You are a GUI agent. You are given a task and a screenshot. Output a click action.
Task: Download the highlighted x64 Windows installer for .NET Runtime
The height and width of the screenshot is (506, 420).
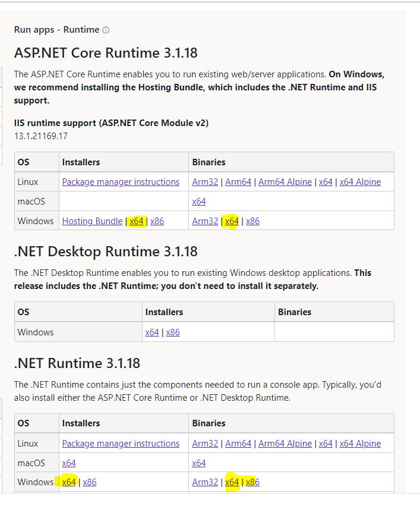coord(70,482)
